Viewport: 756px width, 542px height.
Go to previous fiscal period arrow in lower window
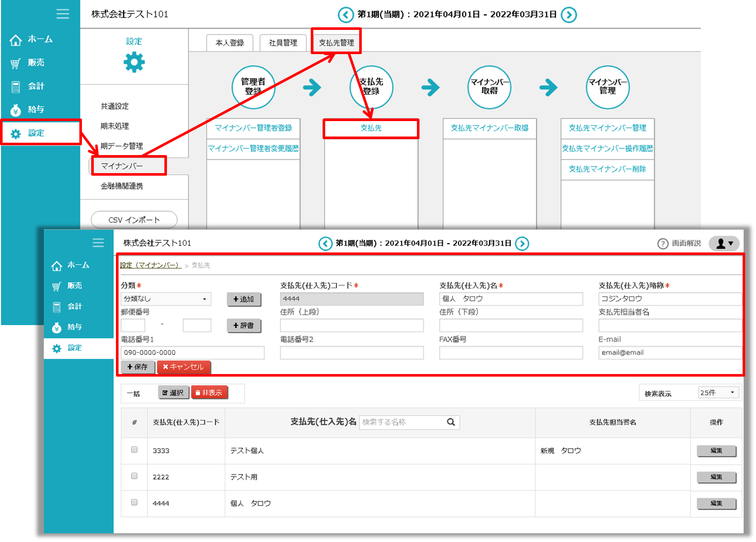click(325, 243)
